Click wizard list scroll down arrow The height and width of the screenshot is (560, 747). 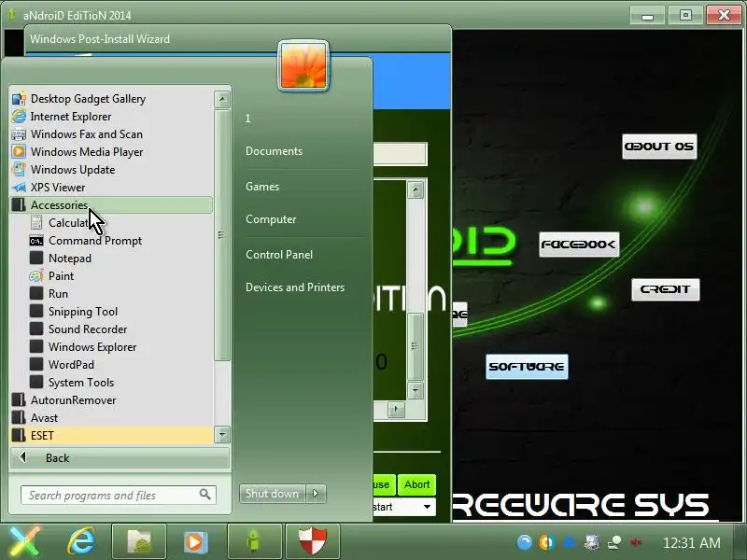pos(416,391)
